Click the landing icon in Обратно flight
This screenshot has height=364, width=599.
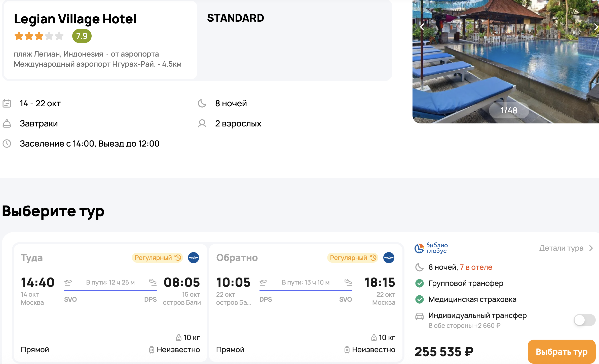point(348,282)
